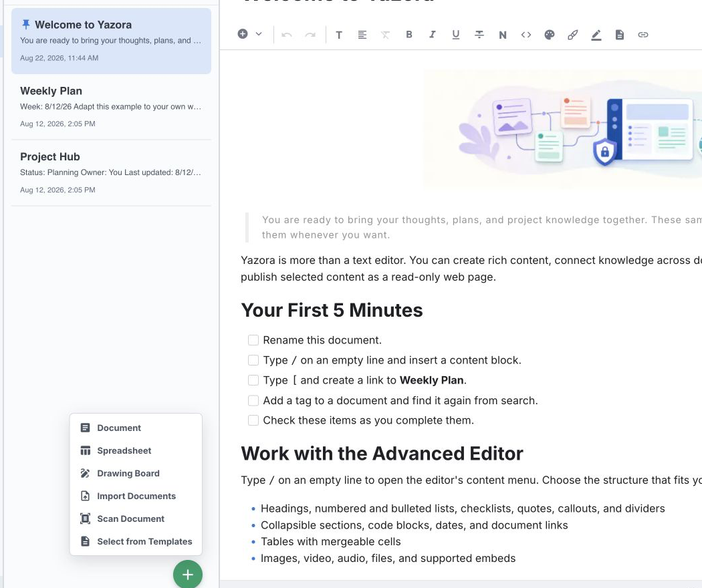
Task: Toggle bold formatting
Action: 408,35
